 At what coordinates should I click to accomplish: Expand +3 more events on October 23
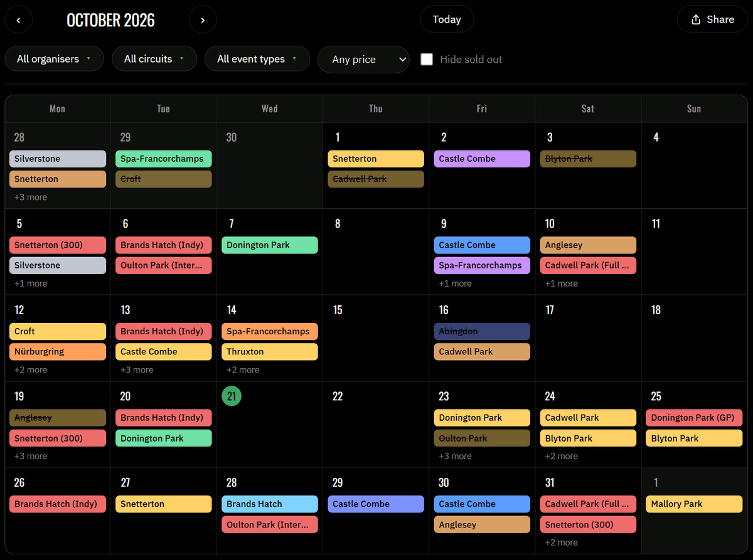(455, 456)
